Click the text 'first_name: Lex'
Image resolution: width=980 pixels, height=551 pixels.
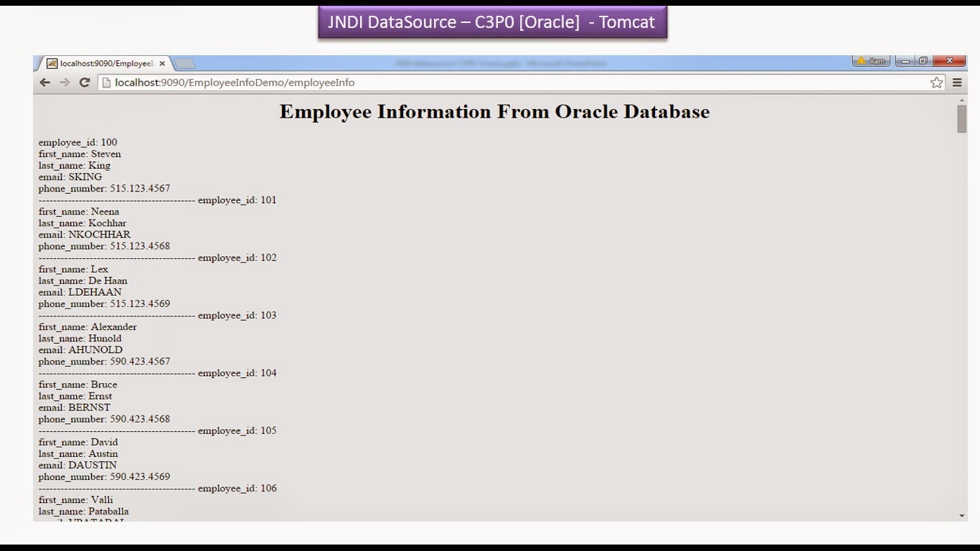pos(73,268)
